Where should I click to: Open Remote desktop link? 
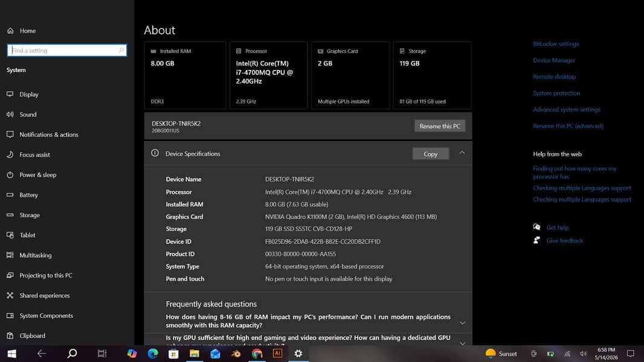pyautogui.click(x=555, y=77)
